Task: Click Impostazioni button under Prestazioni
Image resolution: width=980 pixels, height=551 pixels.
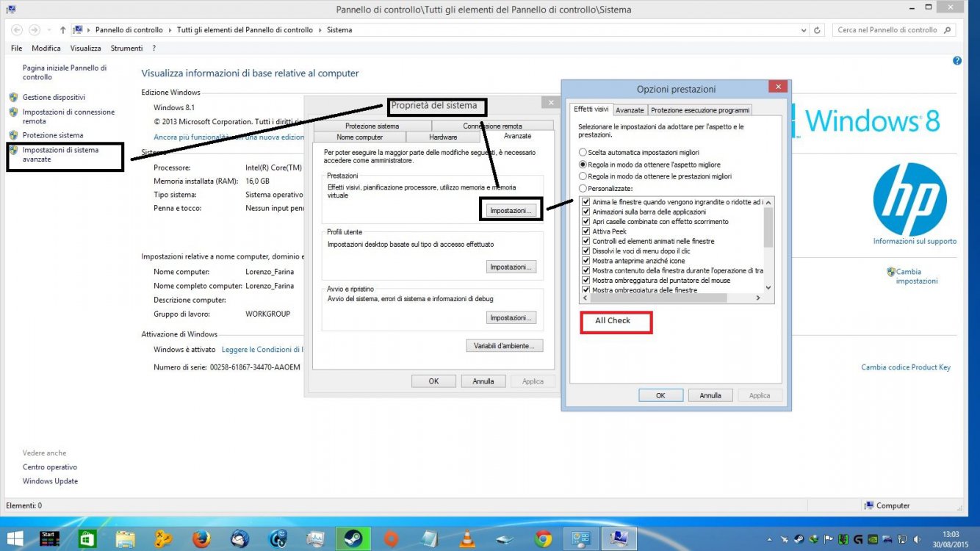Action: tap(511, 211)
